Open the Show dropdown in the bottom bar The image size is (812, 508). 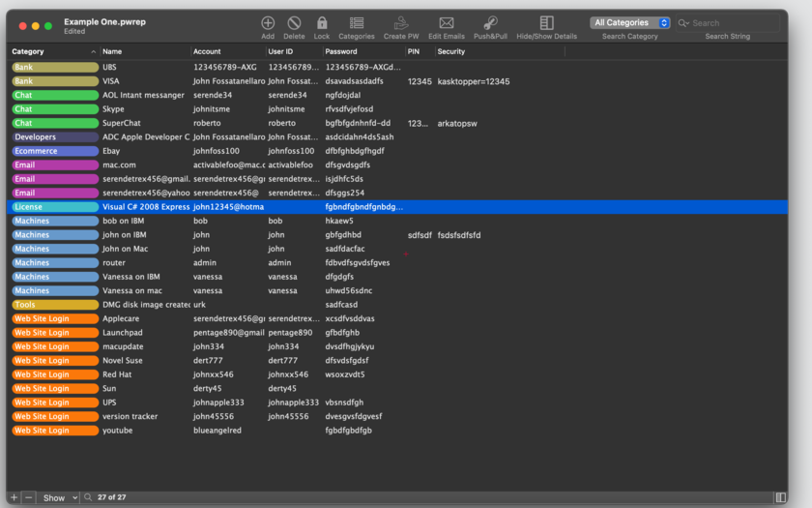[x=60, y=497]
